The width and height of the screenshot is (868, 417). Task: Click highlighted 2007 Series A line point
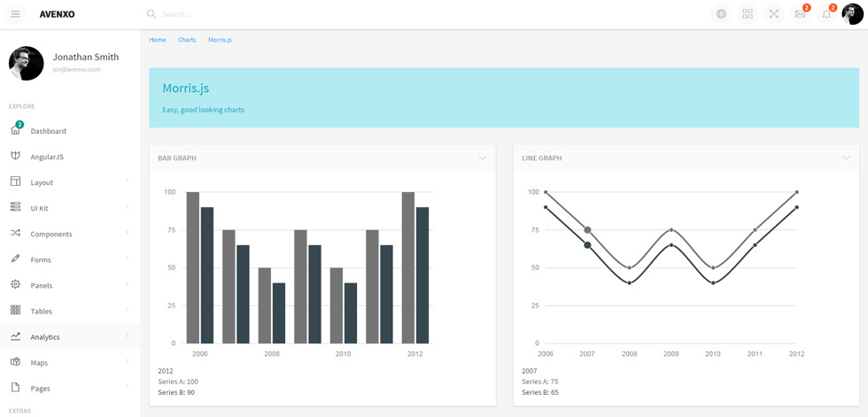[x=587, y=230]
